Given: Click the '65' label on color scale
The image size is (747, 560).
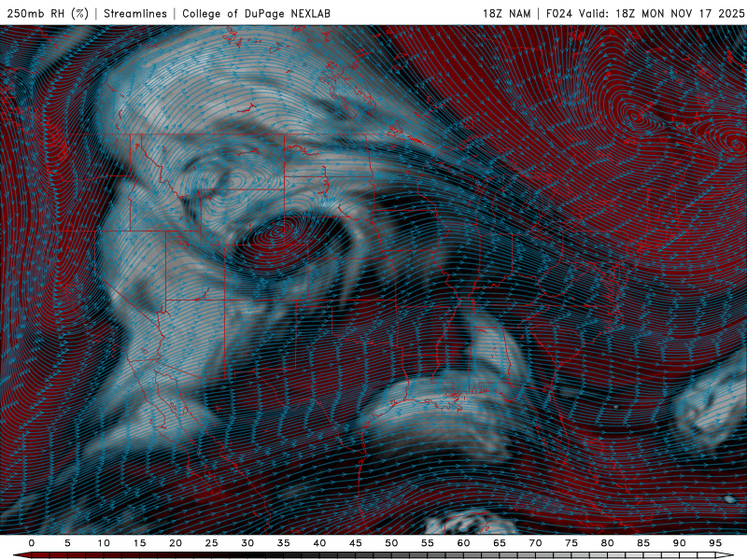Looking at the screenshot, I should coord(500,543).
